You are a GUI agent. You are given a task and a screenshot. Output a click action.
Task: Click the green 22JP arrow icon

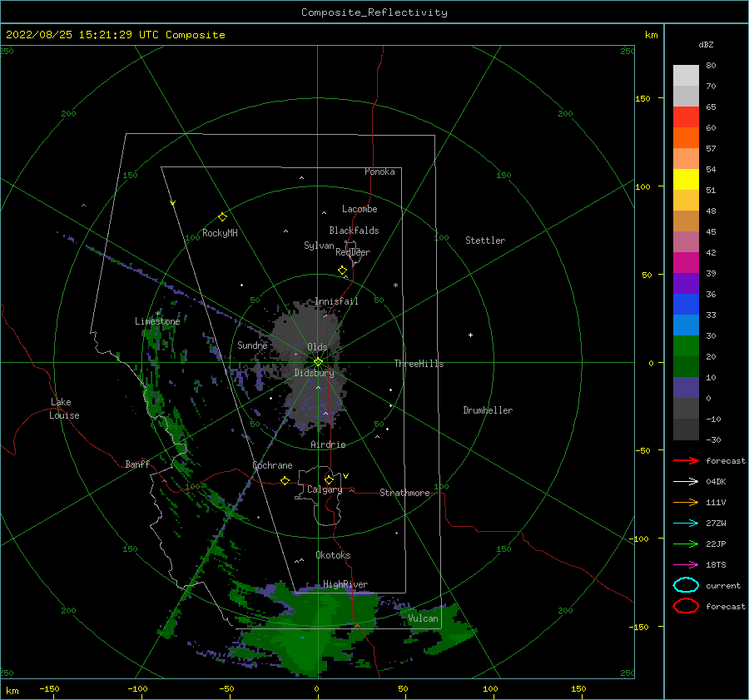(x=686, y=544)
